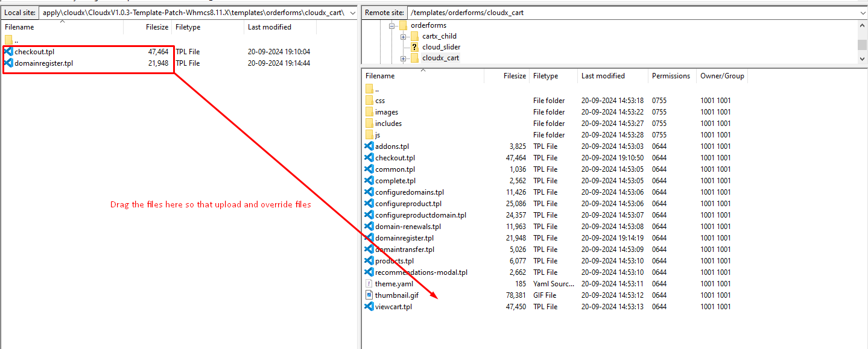
Task: Select the thumbnail.gif file icon
Action: (x=370, y=295)
